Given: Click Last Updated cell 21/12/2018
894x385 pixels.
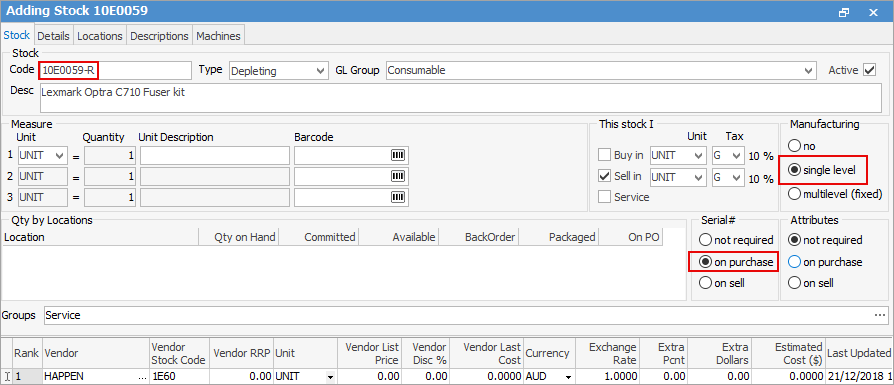Looking at the screenshot, I should [x=859, y=377].
